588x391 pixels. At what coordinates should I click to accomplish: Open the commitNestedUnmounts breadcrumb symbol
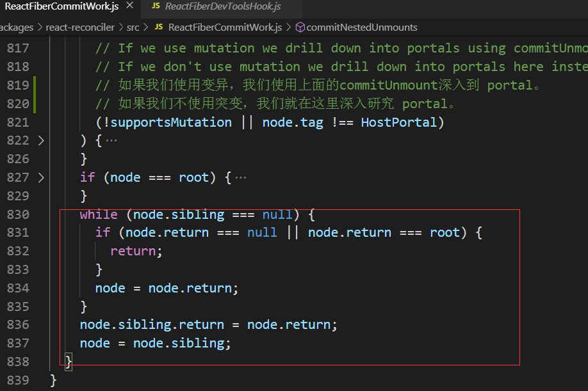tap(361, 28)
